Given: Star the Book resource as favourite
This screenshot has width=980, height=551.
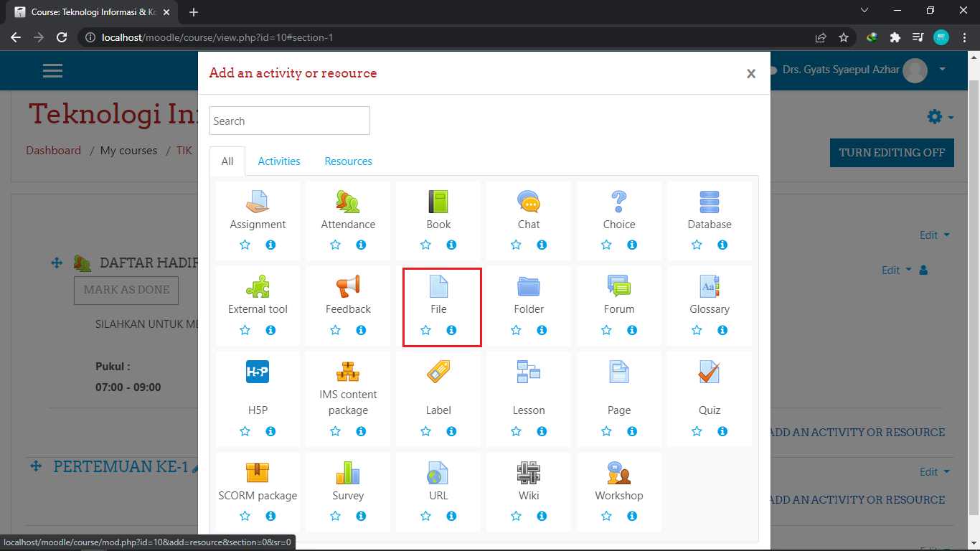Looking at the screenshot, I should (425, 245).
